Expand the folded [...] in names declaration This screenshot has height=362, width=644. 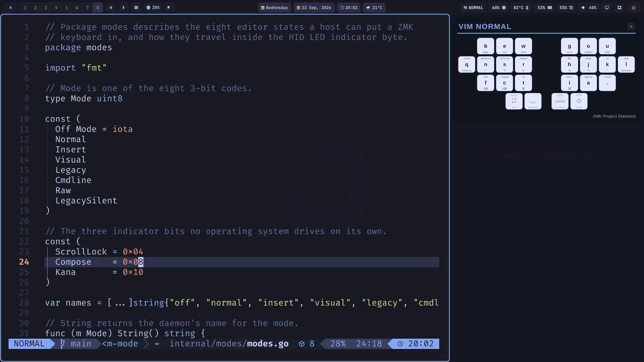[x=120, y=303]
